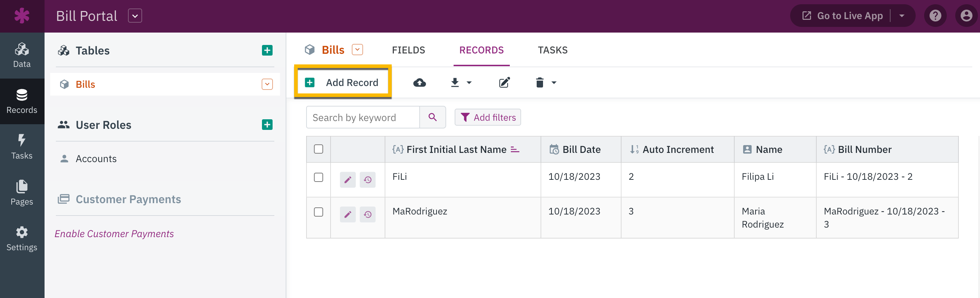Click the Add Record button
The image size is (980, 298).
click(x=342, y=83)
